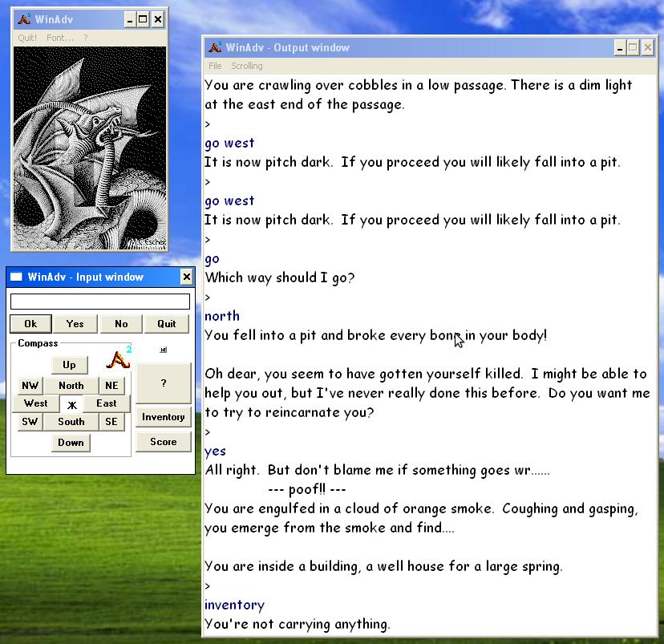Move West with the compass button

point(36,403)
